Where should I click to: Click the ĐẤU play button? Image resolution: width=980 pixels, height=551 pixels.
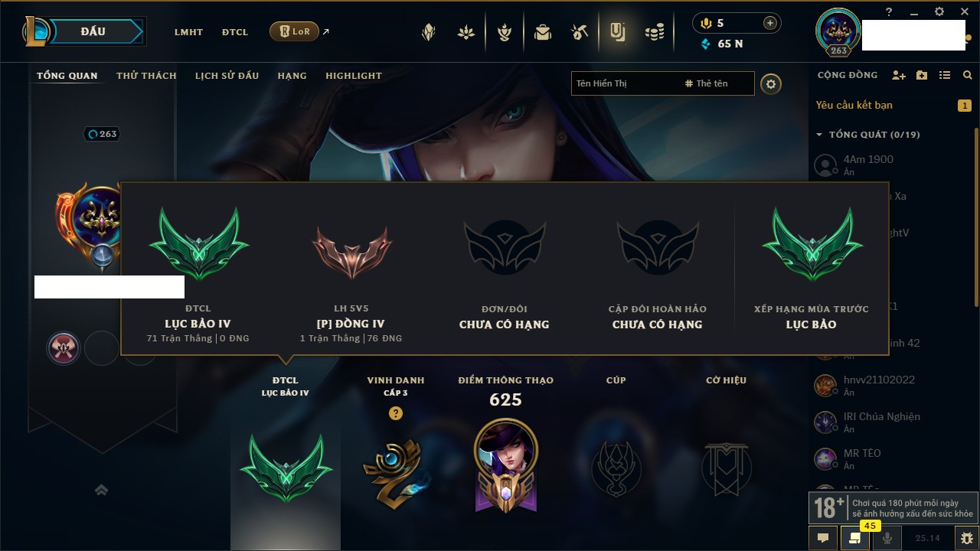(93, 31)
